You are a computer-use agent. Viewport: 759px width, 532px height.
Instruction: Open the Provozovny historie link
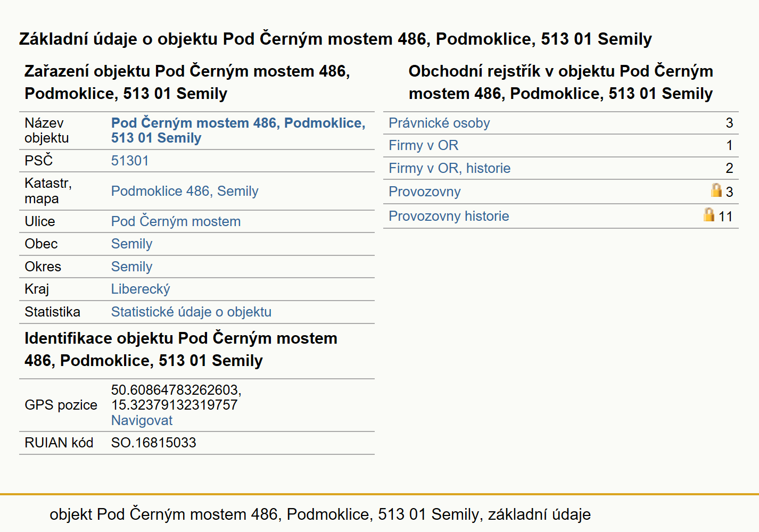click(449, 216)
